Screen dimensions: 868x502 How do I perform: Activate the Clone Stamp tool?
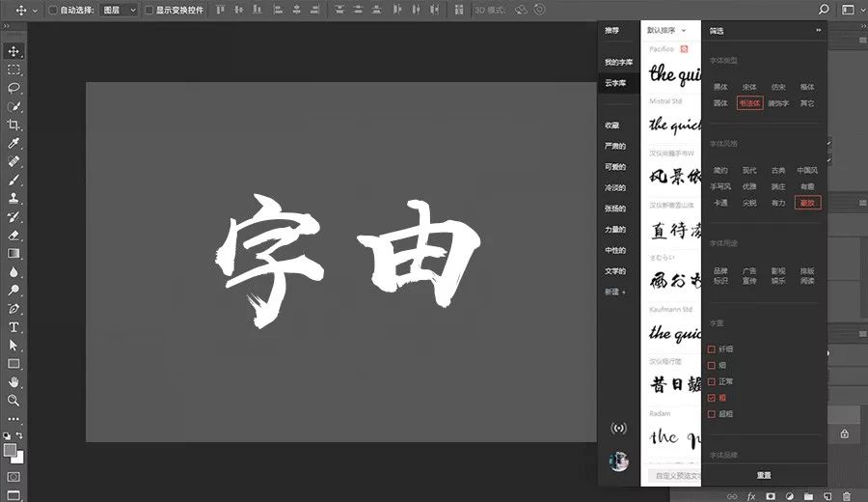coord(14,198)
